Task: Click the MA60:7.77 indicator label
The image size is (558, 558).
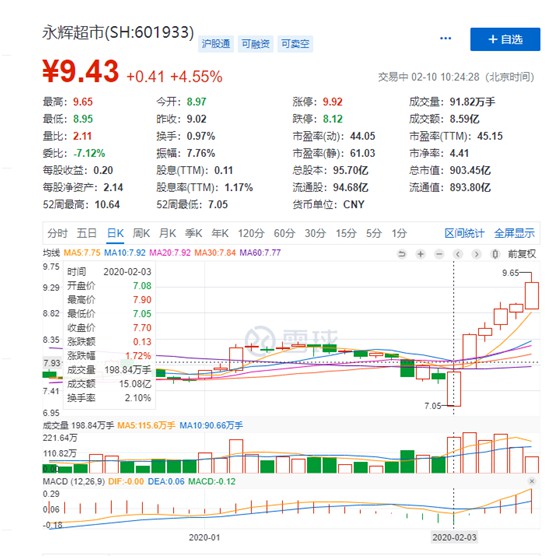Action: tap(260, 253)
